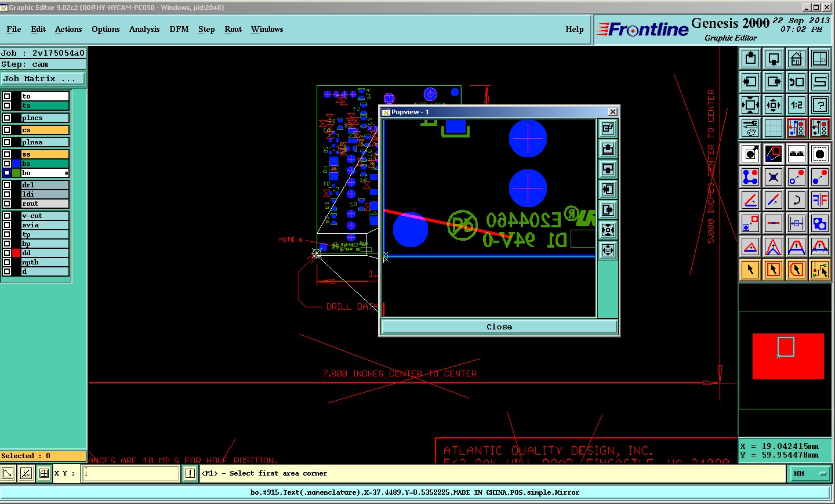
Task: Select the 1:2 zoom icon
Action: 797,105
